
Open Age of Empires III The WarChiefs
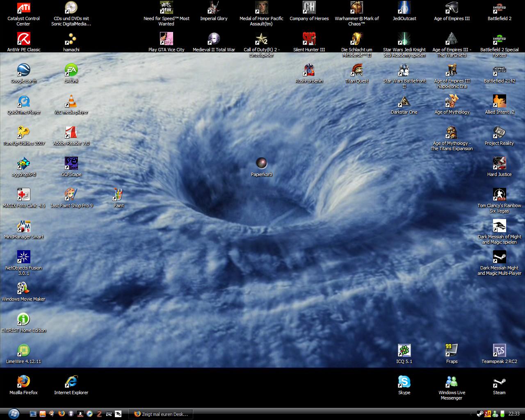[452, 39]
